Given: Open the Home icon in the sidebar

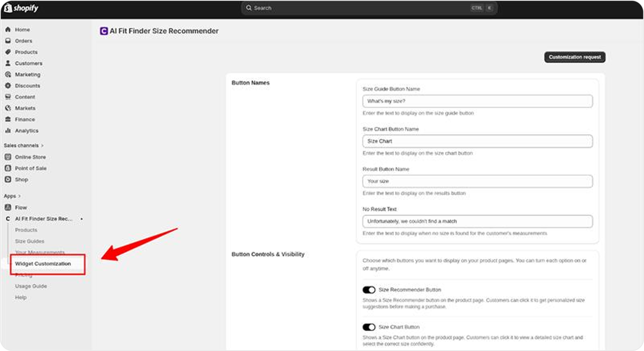Looking at the screenshot, I should click(x=8, y=29).
